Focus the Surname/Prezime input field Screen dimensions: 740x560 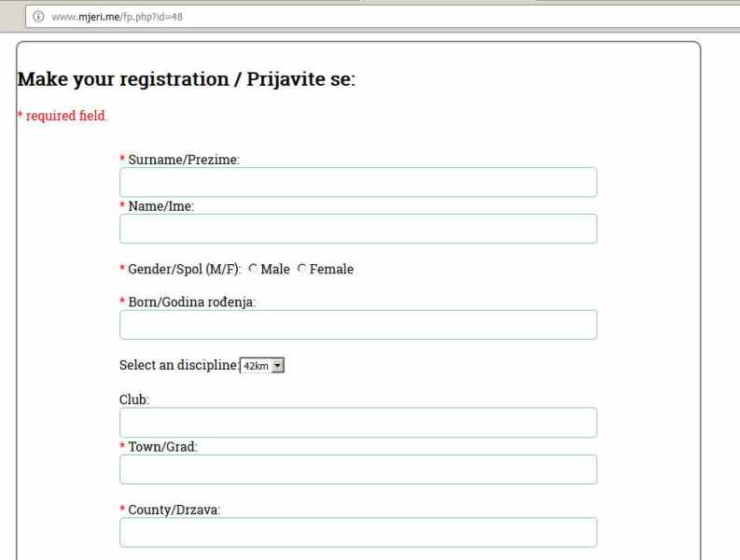pyautogui.click(x=358, y=182)
